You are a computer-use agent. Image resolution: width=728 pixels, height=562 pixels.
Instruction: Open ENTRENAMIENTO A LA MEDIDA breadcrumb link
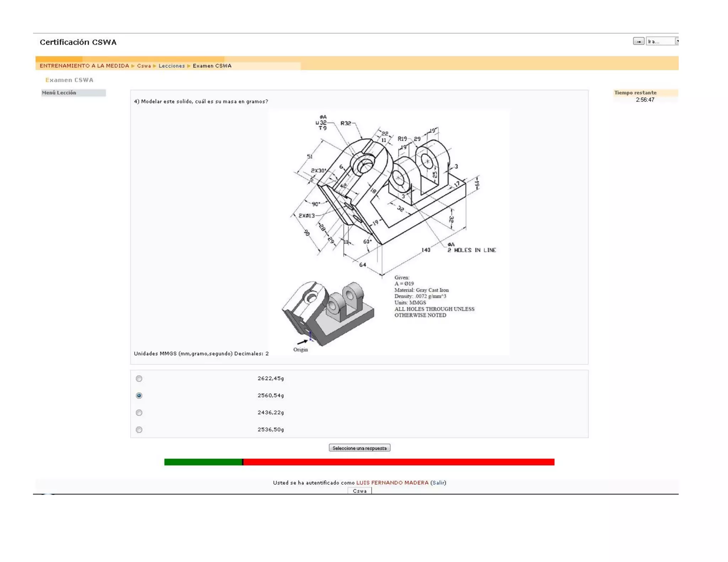click(x=84, y=66)
